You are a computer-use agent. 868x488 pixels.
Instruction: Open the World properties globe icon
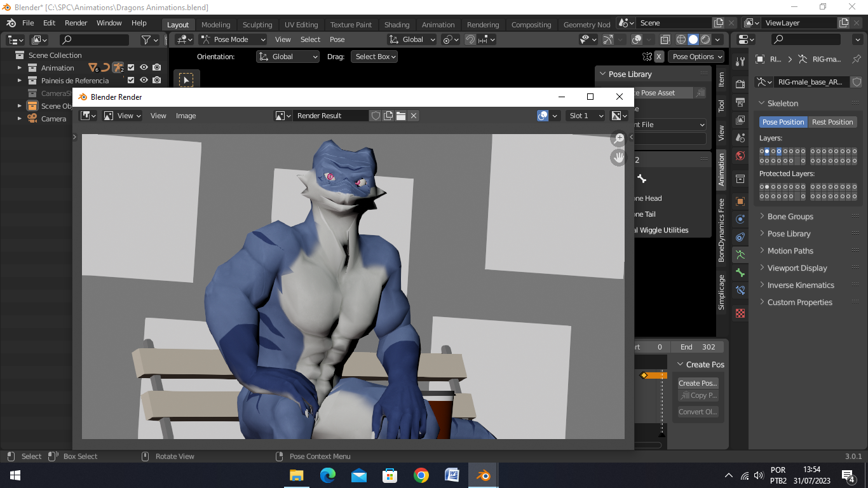pyautogui.click(x=740, y=156)
